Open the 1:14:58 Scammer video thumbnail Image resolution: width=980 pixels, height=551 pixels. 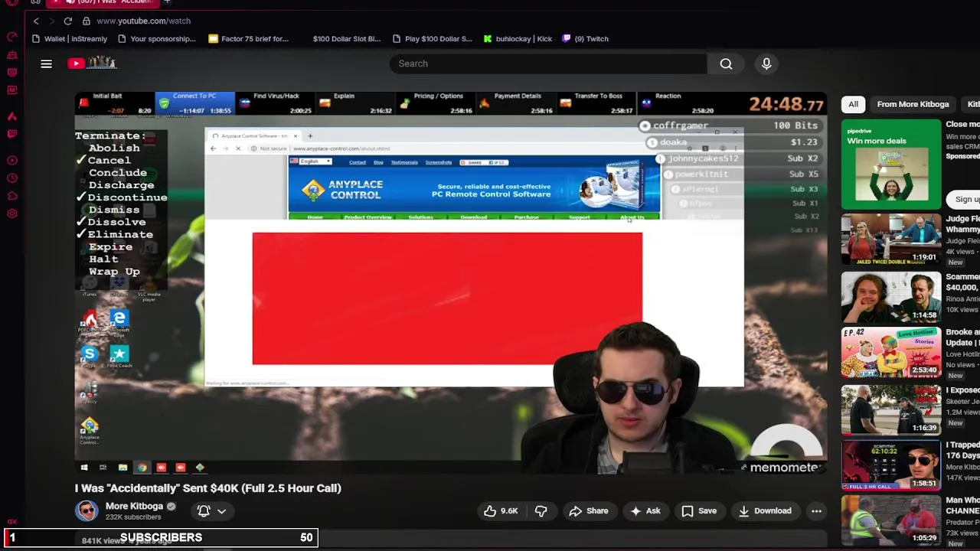(x=891, y=297)
